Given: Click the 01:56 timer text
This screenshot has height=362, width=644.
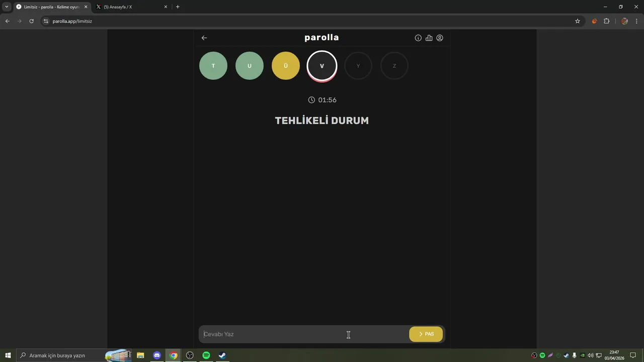Looking at the screenshot, I should (327, 100).
